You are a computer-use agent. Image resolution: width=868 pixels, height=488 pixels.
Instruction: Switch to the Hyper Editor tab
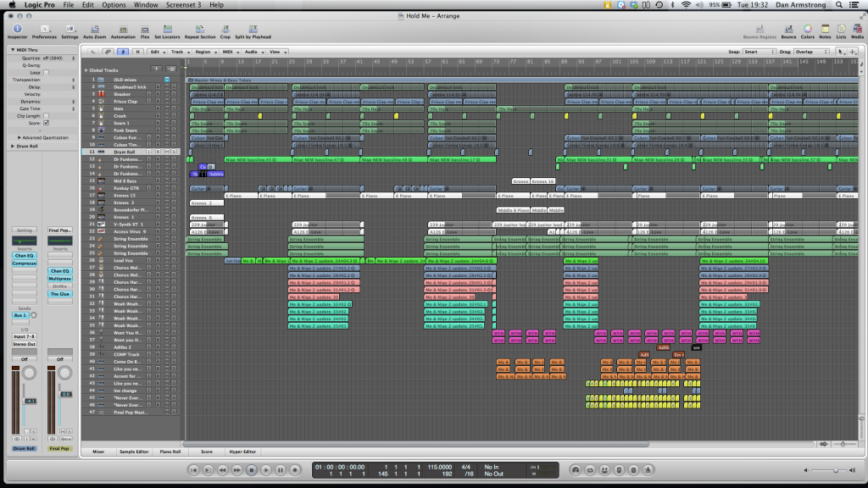click(x=242, y=452)
